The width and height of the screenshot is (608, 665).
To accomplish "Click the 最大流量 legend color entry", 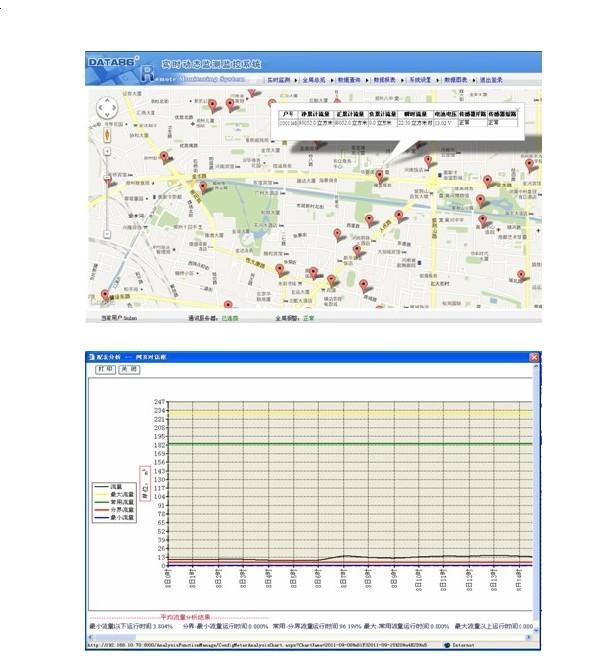I will click(110, 494).
